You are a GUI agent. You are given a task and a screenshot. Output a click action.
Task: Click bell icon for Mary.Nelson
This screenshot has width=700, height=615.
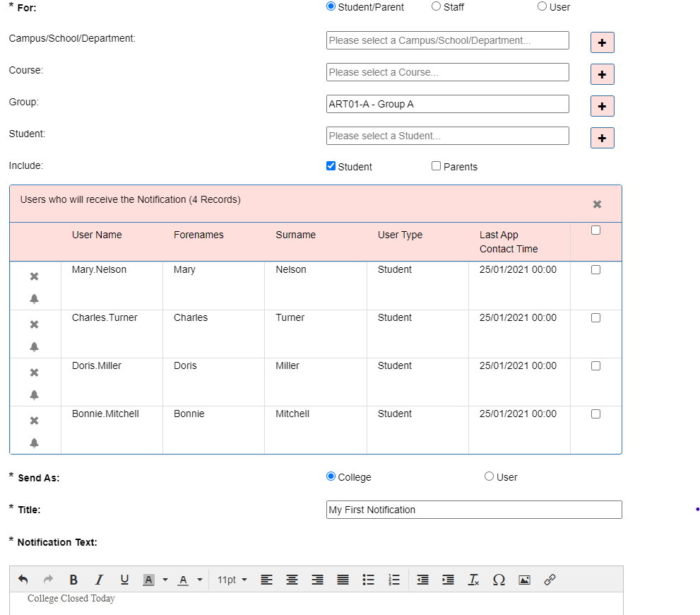coord(34,299)
